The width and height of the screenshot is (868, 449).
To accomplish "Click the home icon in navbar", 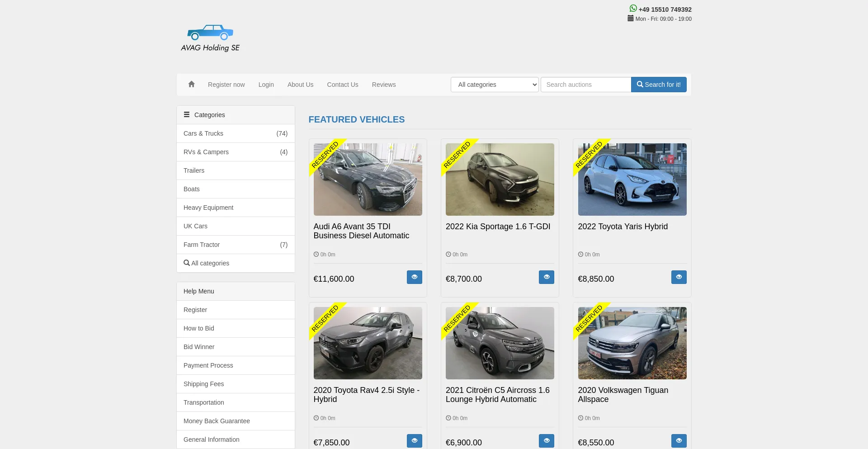I will 191,84.
